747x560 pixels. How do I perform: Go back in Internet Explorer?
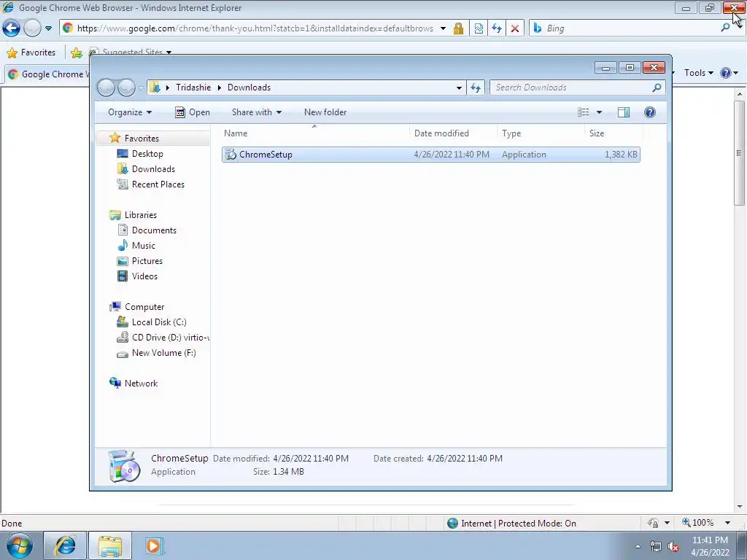click(x=12, y=28)
